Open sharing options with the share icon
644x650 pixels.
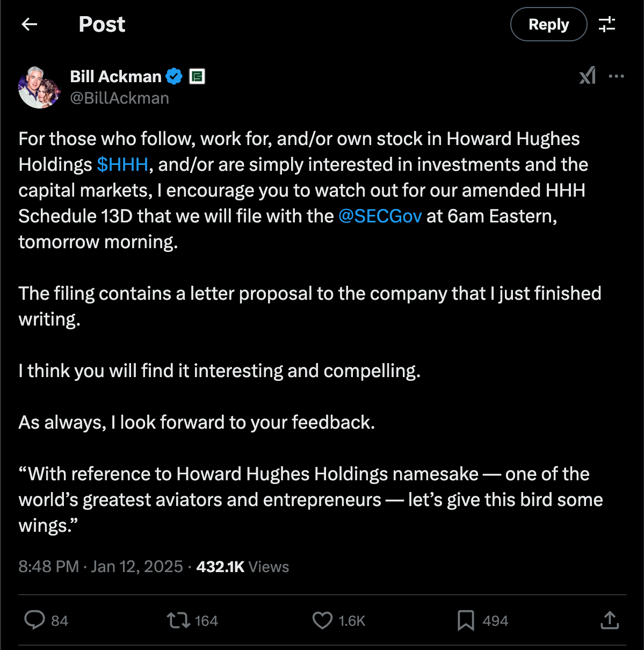pyautogui.click(x=610, y=620)
